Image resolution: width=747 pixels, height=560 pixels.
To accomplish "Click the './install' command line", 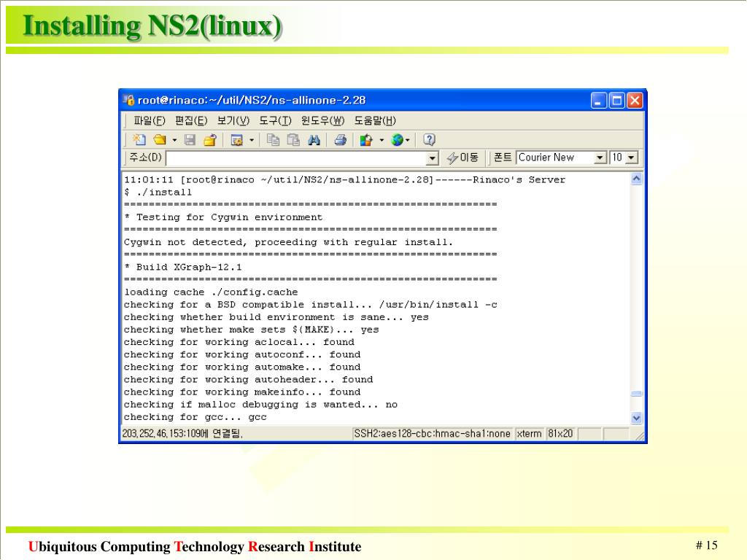I will click(x=158, y=192).
